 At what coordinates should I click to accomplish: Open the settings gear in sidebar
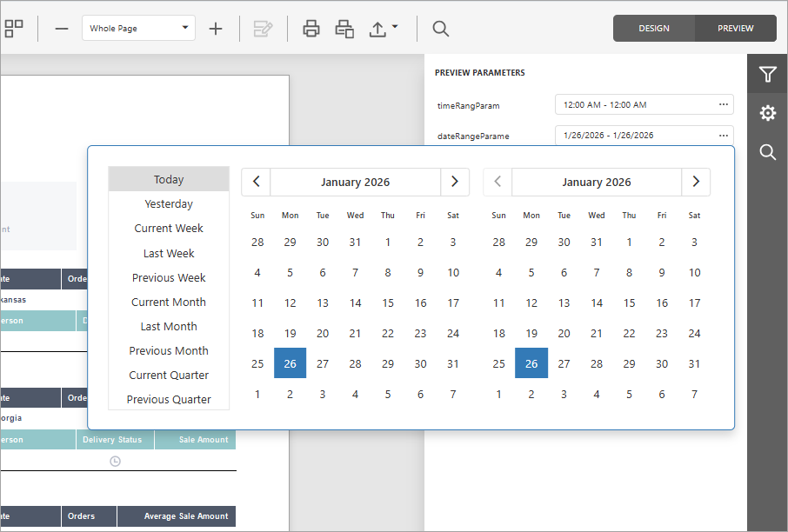pyautogui.click(x=767, y=113)
